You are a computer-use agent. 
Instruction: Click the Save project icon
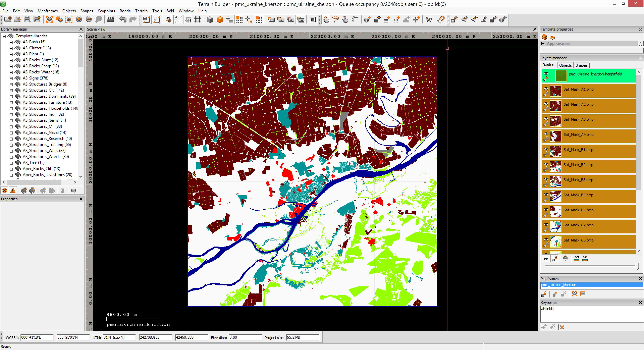27,19
